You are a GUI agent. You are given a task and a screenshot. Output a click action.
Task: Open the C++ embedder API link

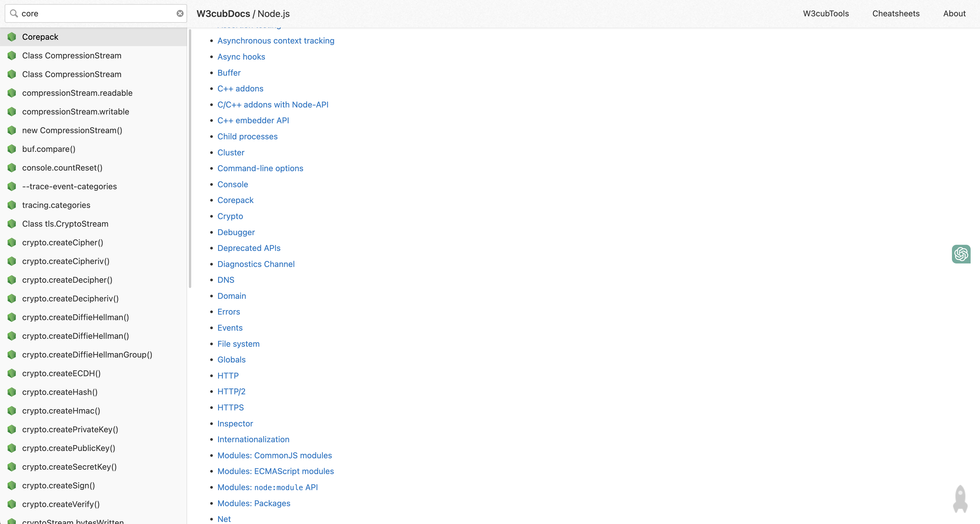click(253, 120)
